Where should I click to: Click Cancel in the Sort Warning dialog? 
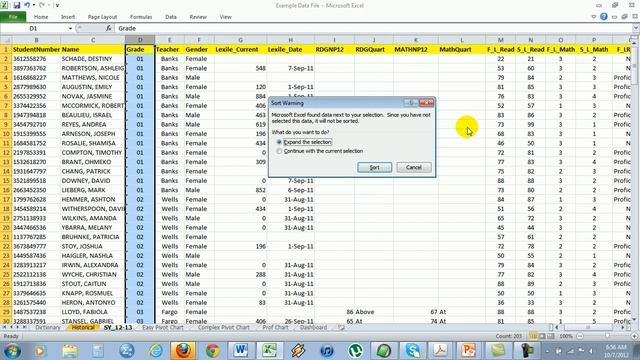(413, 167)
